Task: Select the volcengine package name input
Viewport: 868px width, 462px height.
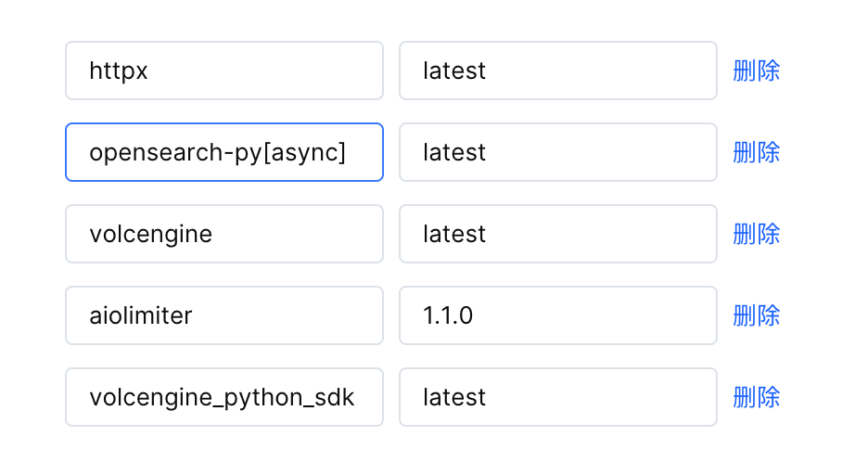Action: (223, 234)
